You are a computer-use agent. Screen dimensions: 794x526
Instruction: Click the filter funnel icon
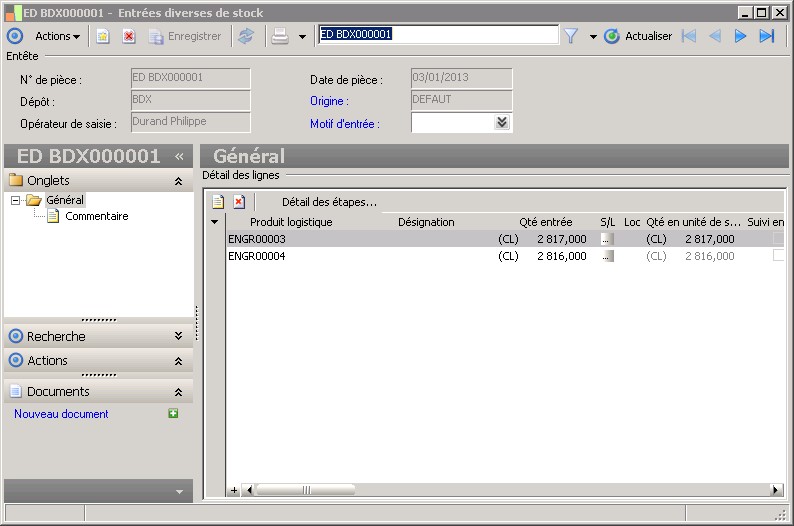pos(571,36)
